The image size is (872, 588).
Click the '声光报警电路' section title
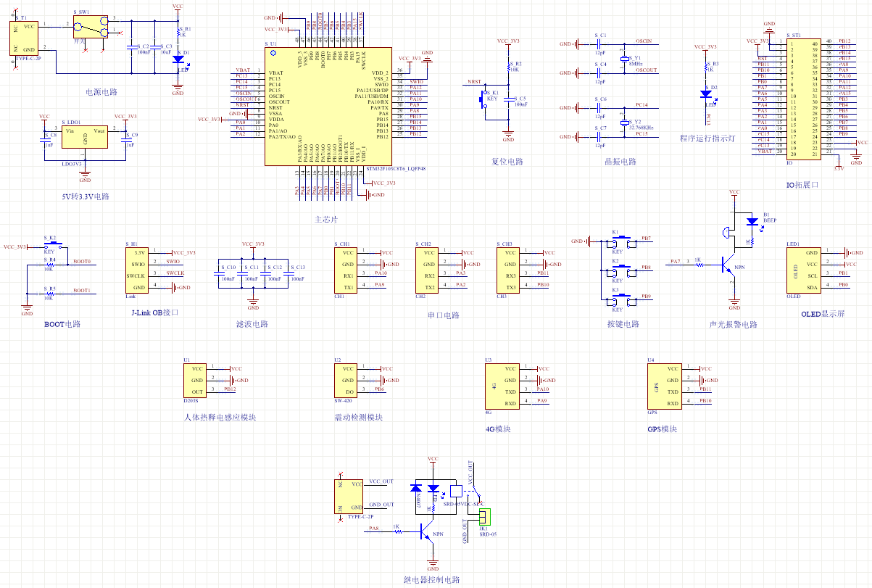click(732, 324)
